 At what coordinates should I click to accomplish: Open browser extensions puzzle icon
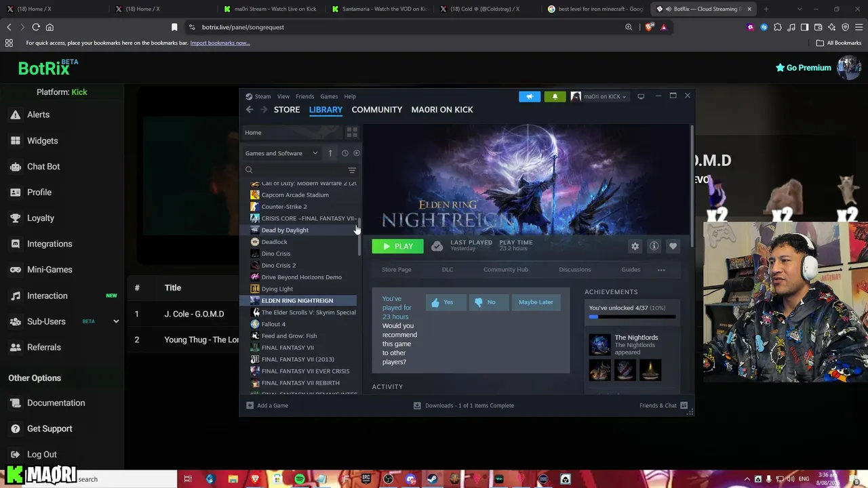click(778, 27)
